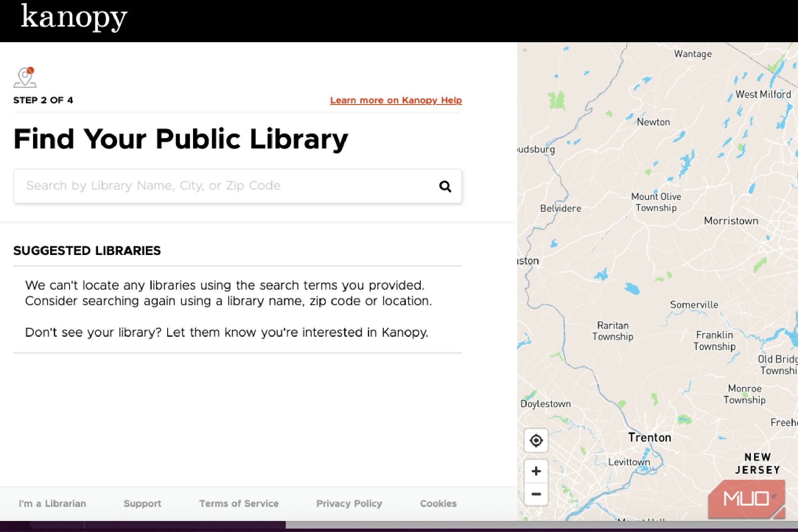Click the Somerville label on the map
The image size is (798, 532).
(694, 305)
